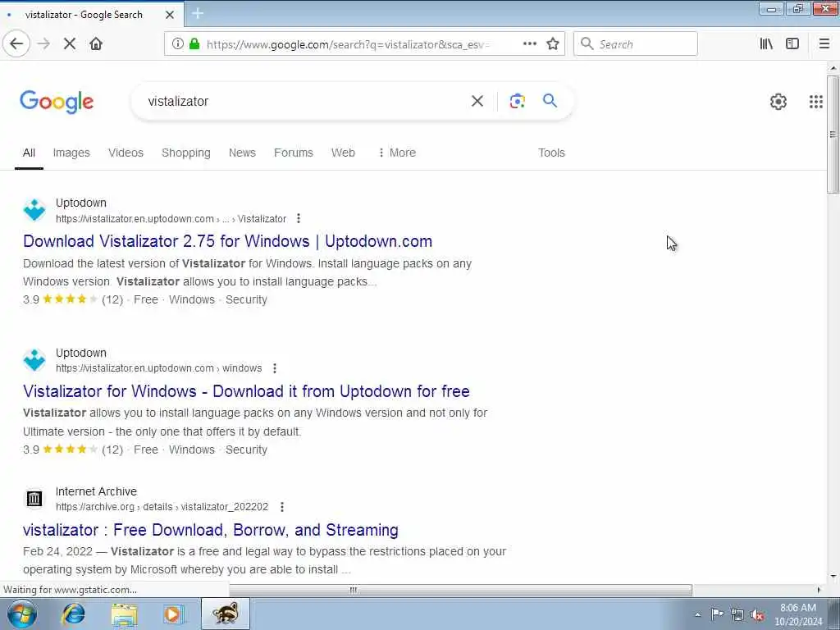Open the three-dot menu beside the '› windows' breadcrumb
The height and width of the screenshot is (630, 840).
[x=274, y=368]
